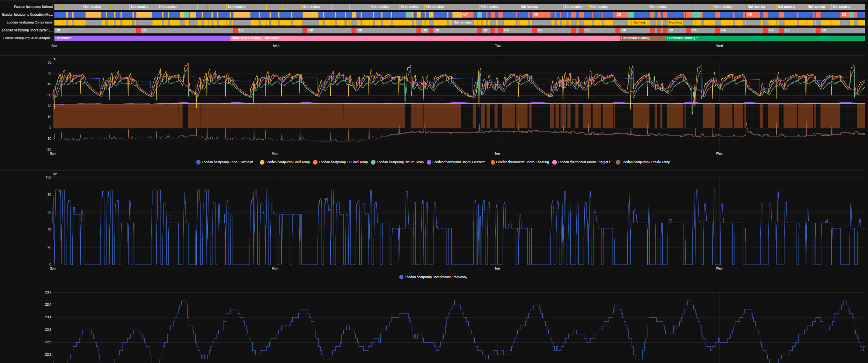Click the pink Room 1 target legend dot

coord(554,162)
